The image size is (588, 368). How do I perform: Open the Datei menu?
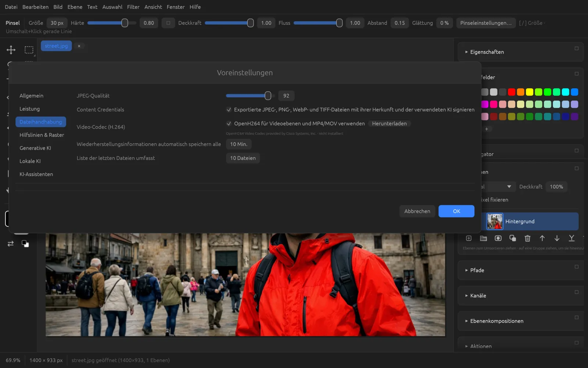click(x=11, y=7)
